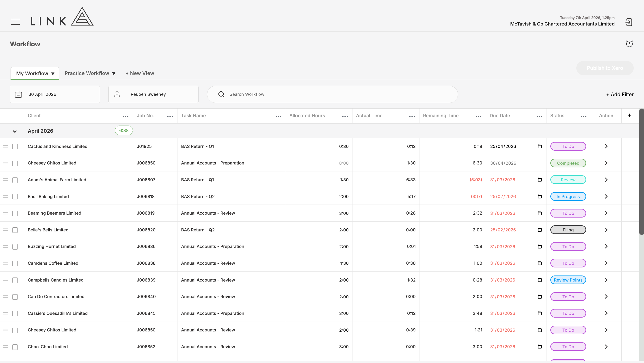Focus the Search Workflow field
This screenshot has height=363, width=644.
332,94
